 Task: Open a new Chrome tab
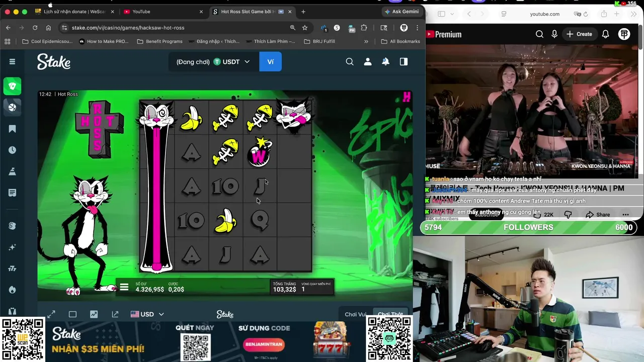tap(303, 12)
